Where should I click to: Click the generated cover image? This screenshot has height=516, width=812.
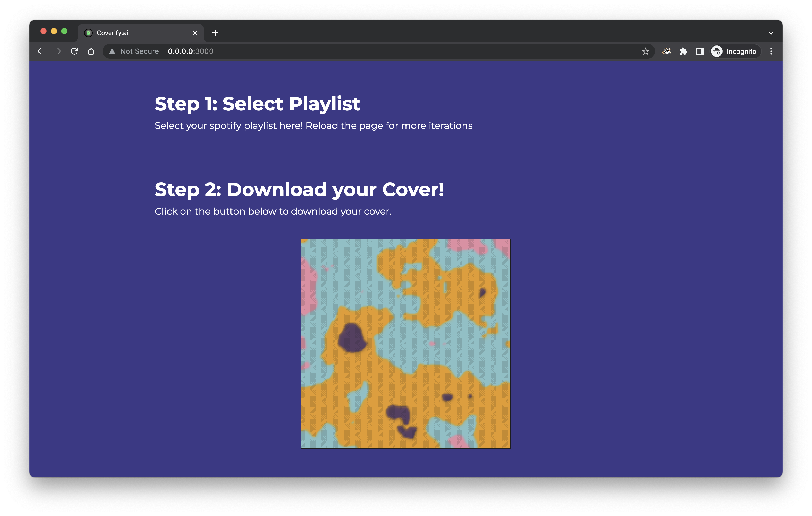point(406,344)
